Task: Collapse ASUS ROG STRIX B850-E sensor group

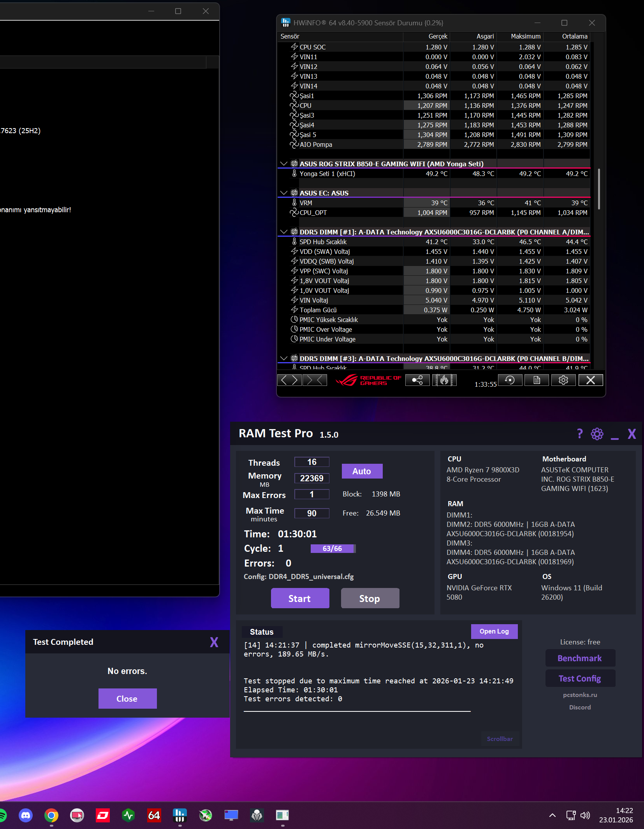Action: click(x=284, y=164)
